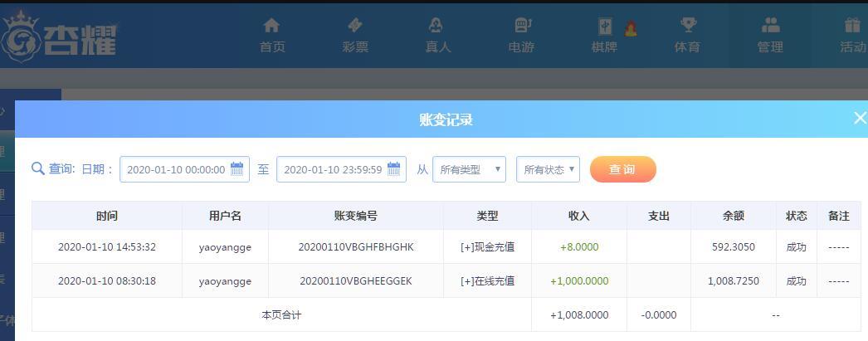
Task: Select the 2020-01-10 14:53:32 time cell
Action: (107, 247)
